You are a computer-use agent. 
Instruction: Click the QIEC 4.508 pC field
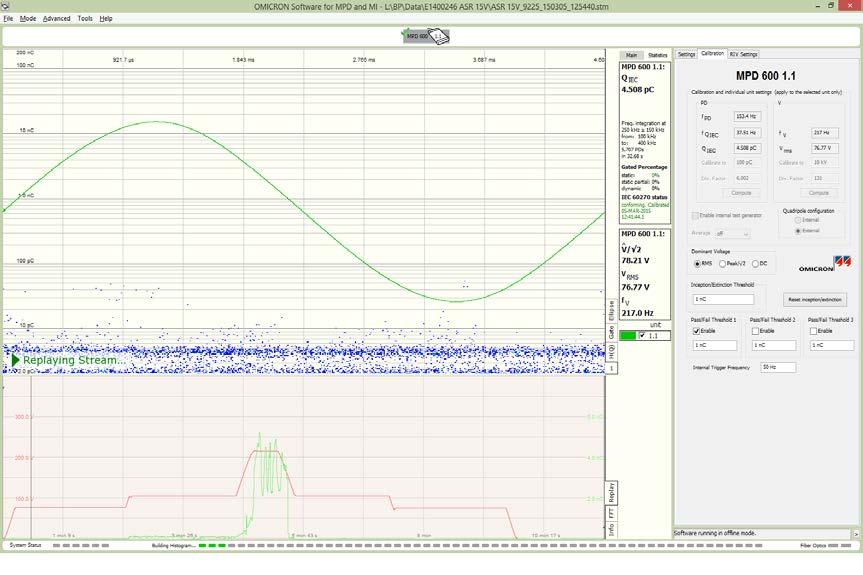747,148
